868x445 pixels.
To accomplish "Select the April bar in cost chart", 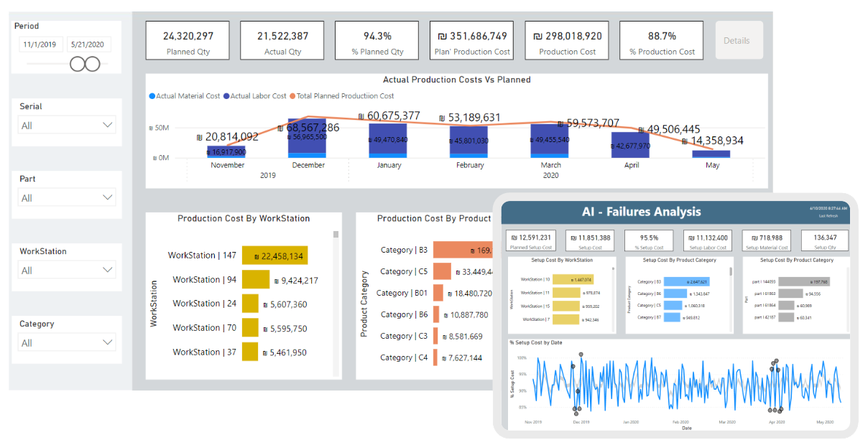I will pos(630,145).
